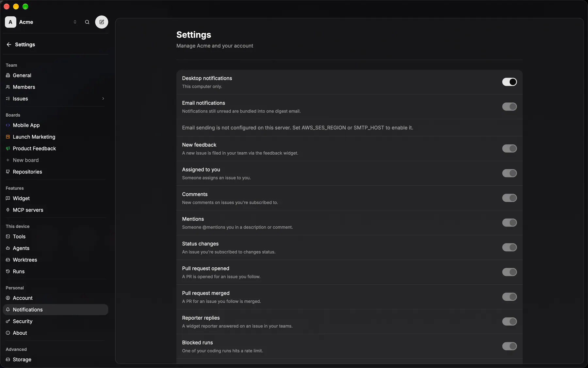588x368 pixels.
Task: Toggle Email notifications switch
Action: point(509,107)
